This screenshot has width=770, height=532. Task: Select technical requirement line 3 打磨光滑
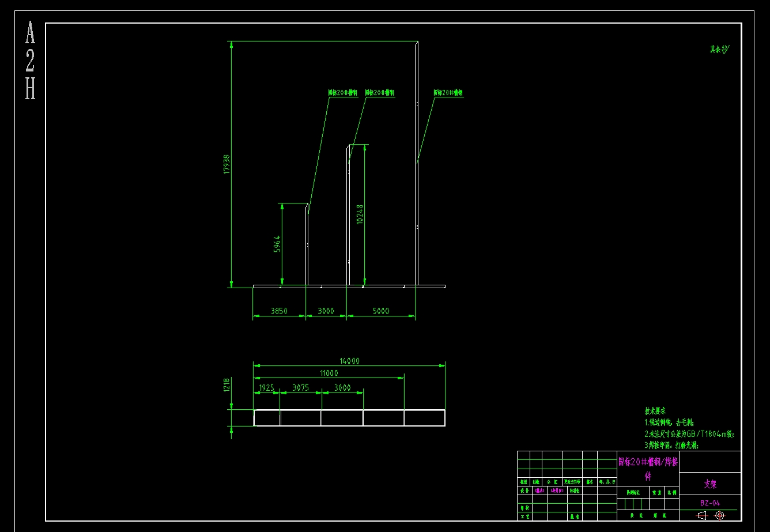pyautogui.click(x=671, y=446)
